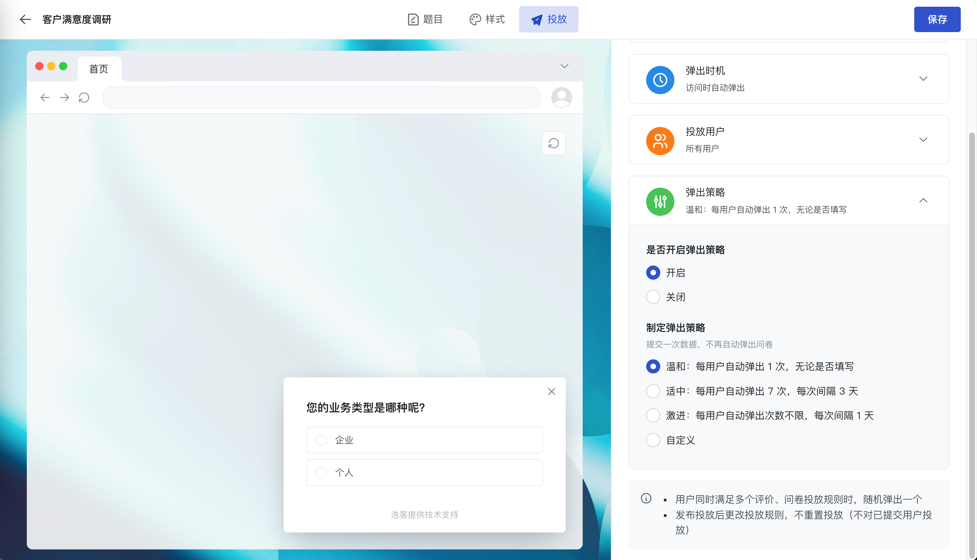Expand the 投放用户 section chevron
The image size is (977, 560).
click(923, 140)
